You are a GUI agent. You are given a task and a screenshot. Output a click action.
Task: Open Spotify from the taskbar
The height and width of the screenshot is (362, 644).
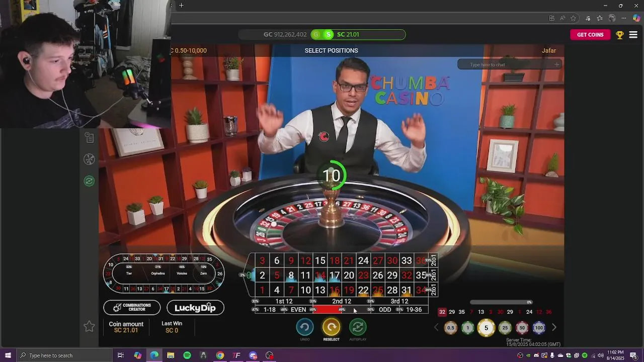[187, 355]
